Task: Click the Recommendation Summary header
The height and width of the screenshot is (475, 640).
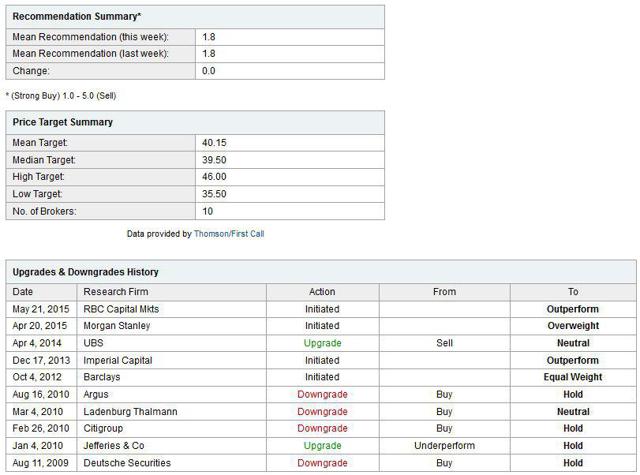Action: tap(195, 17)
